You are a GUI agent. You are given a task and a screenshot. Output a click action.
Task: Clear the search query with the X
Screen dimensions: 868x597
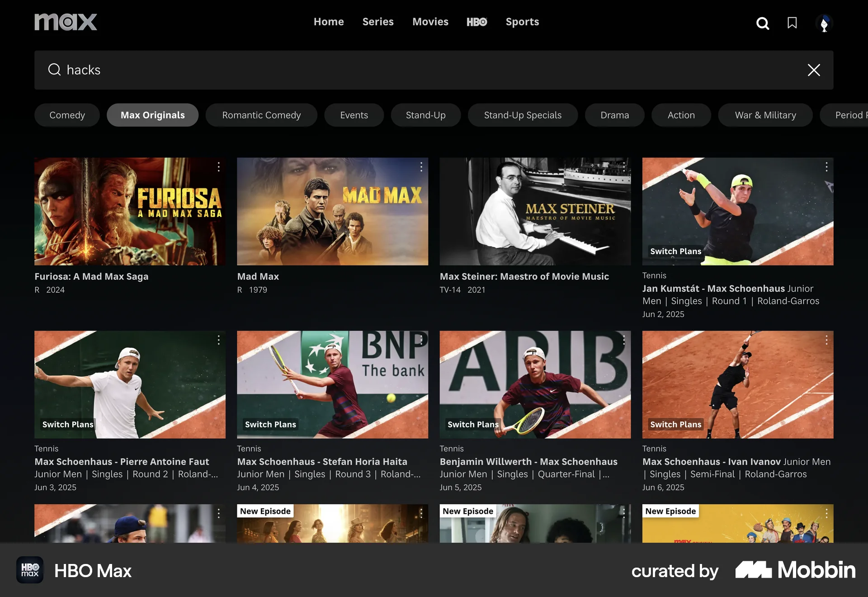point(813,70)
